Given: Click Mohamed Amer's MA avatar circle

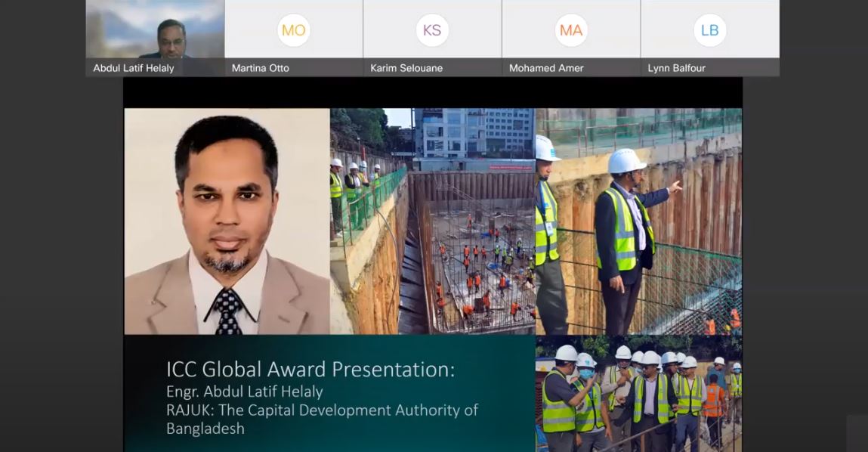Looking at the screenshot, I should pyautogui.click(x=571, y=30).
